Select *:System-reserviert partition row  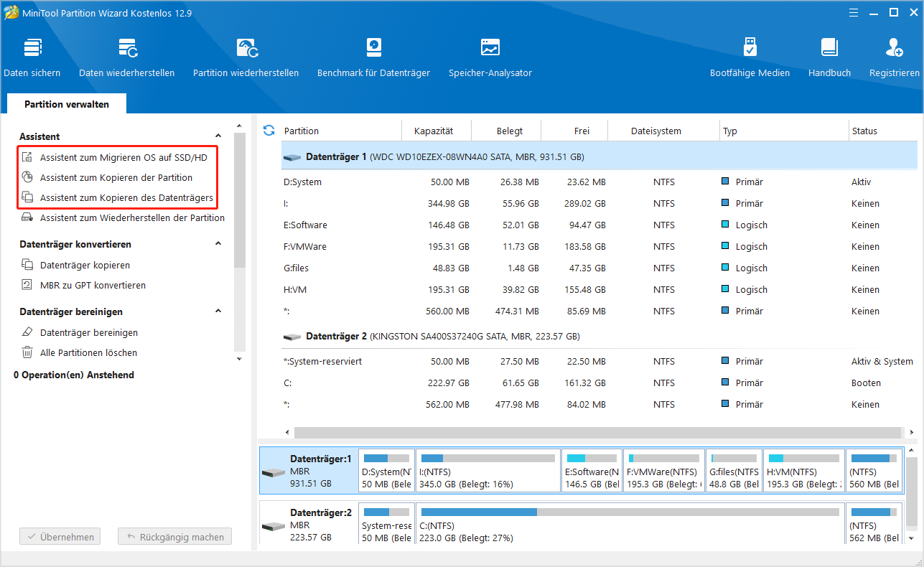coord(599,361)
